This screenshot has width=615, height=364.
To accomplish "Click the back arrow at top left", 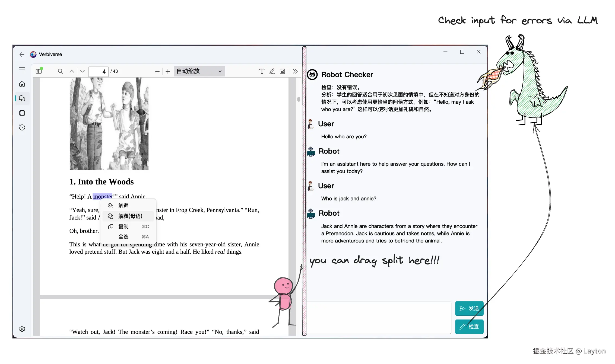I will 22,54.
